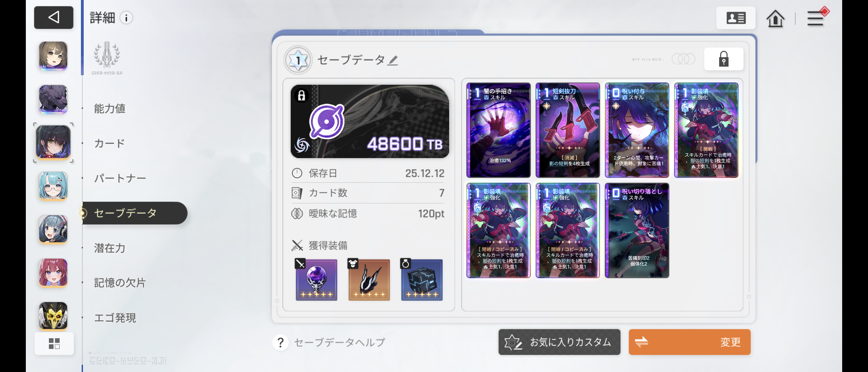This screenshot has width=868, height=372.
Task: Tap lock icon on 48600 TB banner
Action: 301,95
